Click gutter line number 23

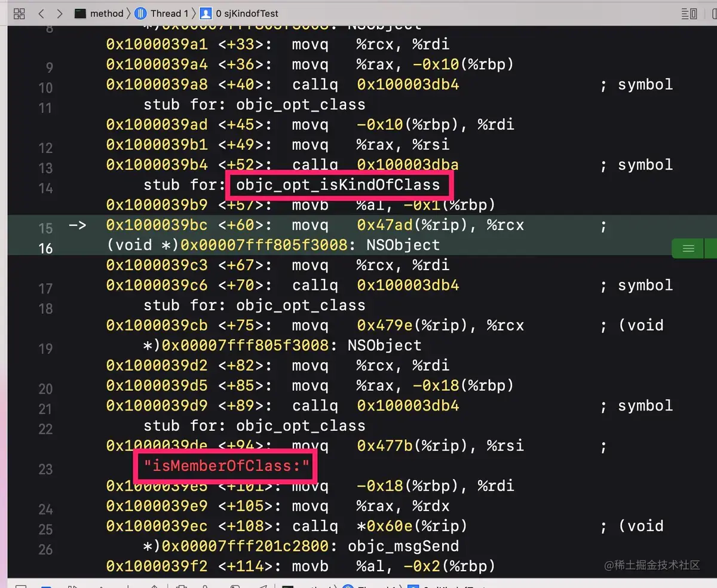point(45,469)
